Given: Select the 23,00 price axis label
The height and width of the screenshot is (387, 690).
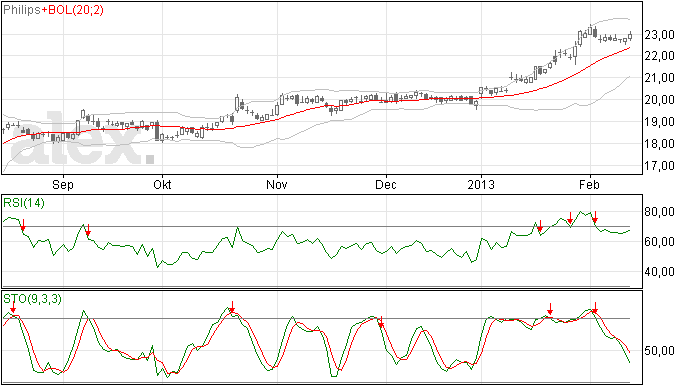Looking at the screenshot, I should (x=659, y=35).
